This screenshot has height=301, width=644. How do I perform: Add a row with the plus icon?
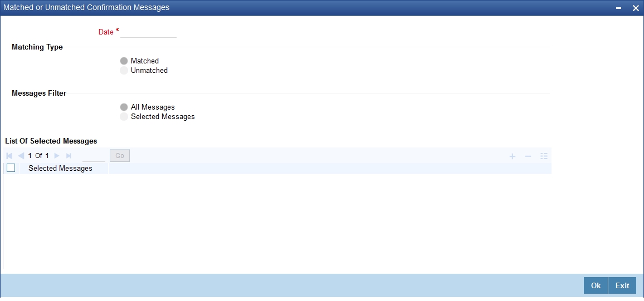512,156
